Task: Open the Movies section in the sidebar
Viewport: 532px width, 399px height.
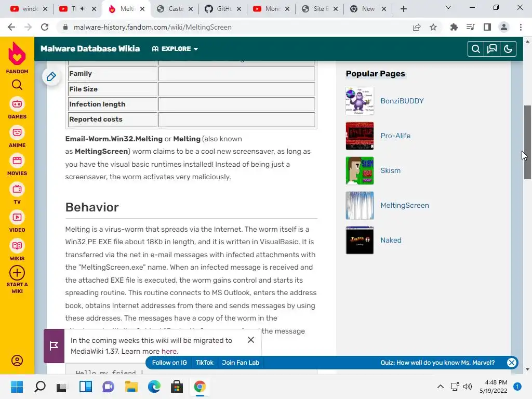Action: pos(17,165)
